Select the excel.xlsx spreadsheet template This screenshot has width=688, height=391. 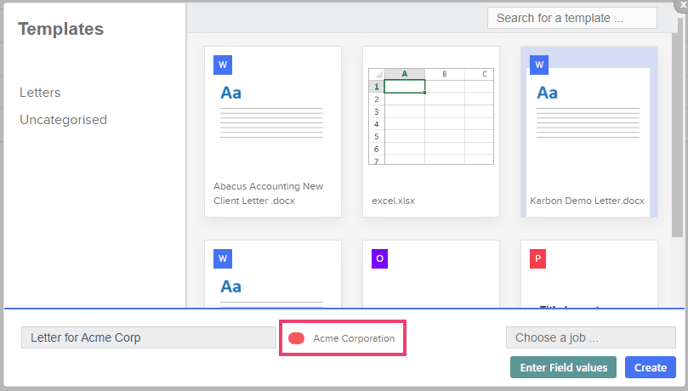431,132
